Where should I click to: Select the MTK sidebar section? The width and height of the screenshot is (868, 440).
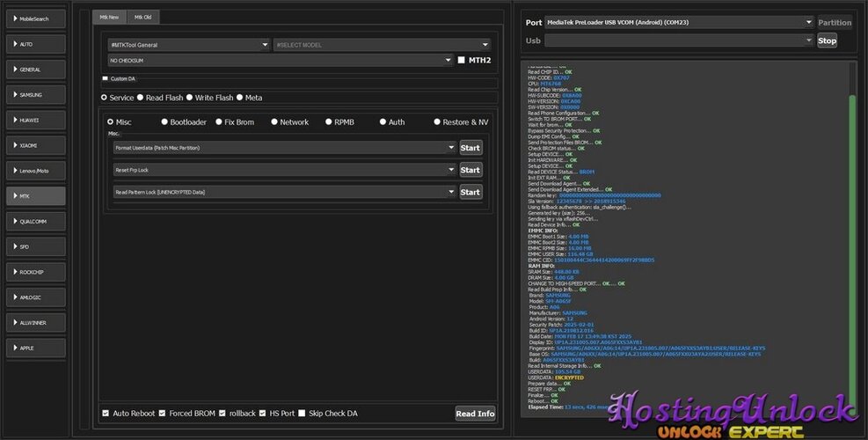pos(36,196)
